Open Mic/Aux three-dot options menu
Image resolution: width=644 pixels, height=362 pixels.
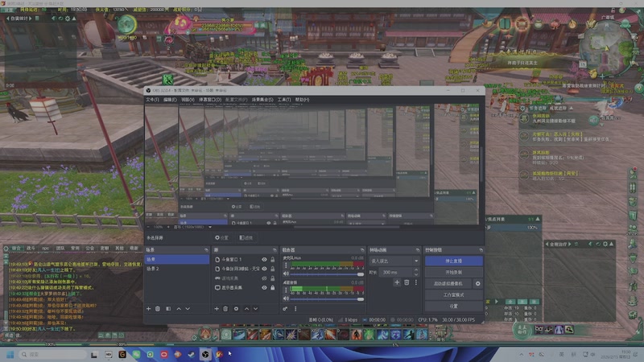(287, 265)
